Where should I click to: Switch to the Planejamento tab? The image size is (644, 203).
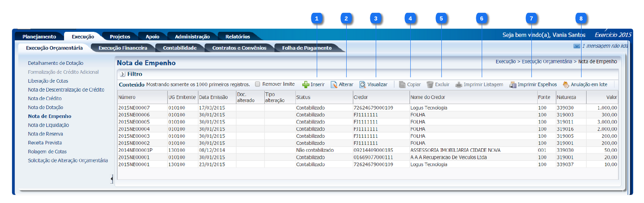pos(39,37)
